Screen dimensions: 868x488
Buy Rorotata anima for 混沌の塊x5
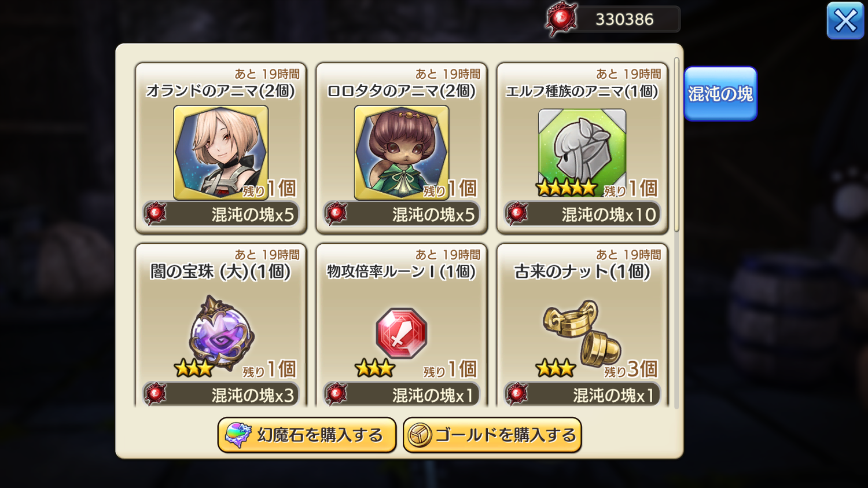click(x=402, y=214)
